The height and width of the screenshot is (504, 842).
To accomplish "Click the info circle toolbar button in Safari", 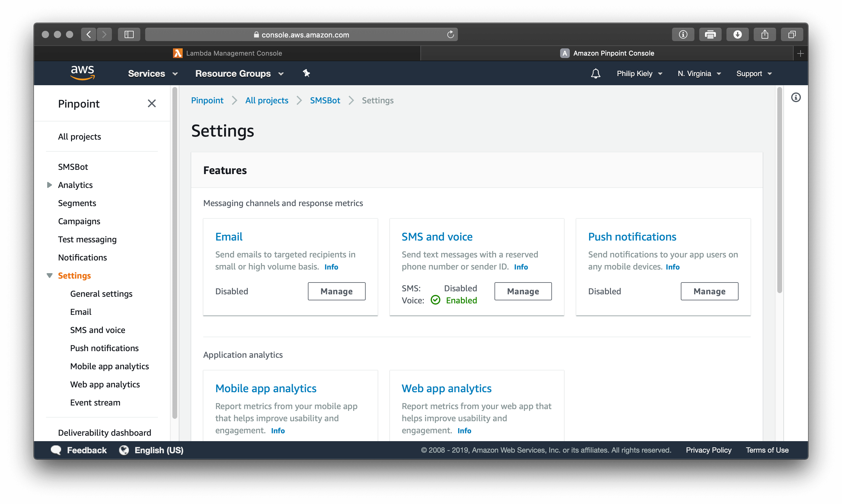I will click(683, 34).
